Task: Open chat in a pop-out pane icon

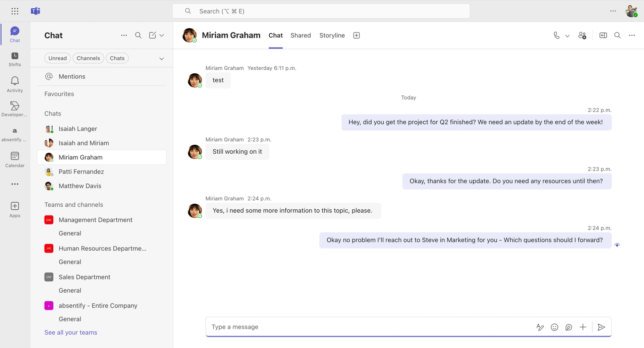Action: click(603, 35)
